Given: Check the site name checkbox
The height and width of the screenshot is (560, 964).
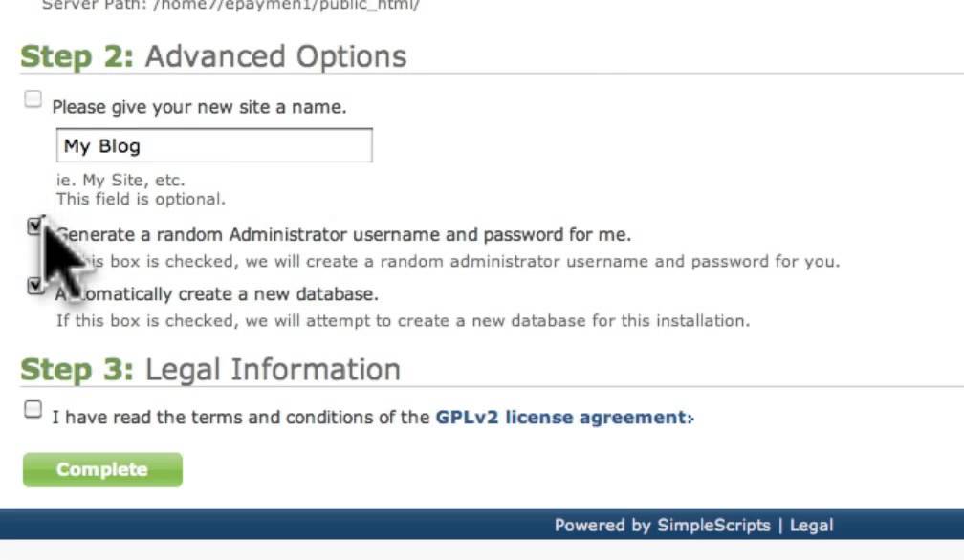Looking at the screenshot, I should [33, 99].
